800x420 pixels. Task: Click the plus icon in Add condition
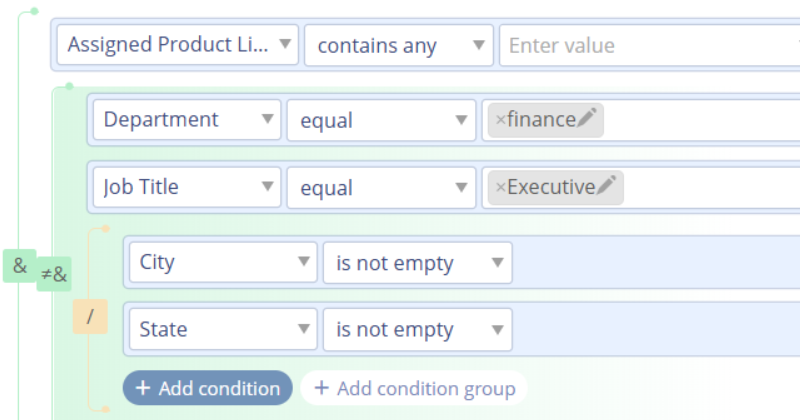(142, 388)
